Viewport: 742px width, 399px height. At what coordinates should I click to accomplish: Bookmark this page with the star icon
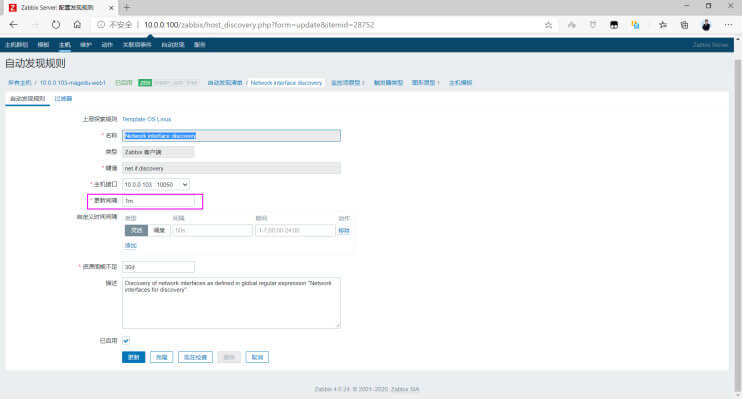[548, 25]
